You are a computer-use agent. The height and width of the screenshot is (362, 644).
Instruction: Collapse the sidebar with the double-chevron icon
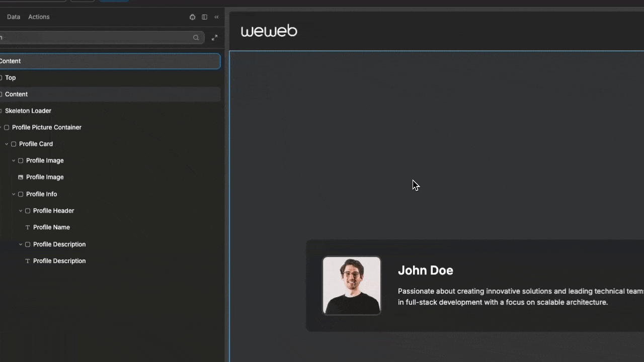[216, 17]
